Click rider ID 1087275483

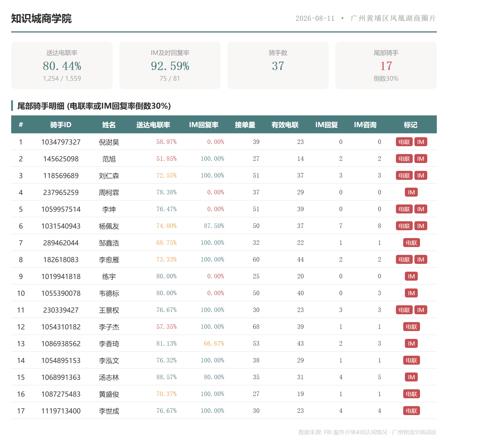pyautogui.click(x=61, y=394)
